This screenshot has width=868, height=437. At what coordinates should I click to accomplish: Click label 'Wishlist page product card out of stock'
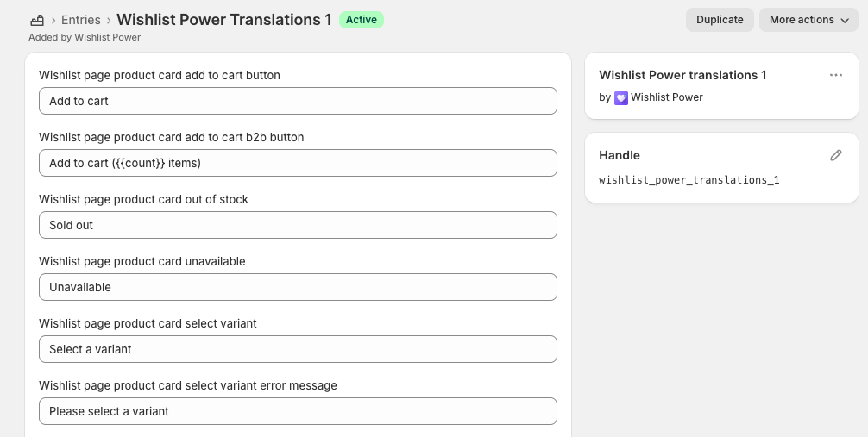(x=143, y=199)
